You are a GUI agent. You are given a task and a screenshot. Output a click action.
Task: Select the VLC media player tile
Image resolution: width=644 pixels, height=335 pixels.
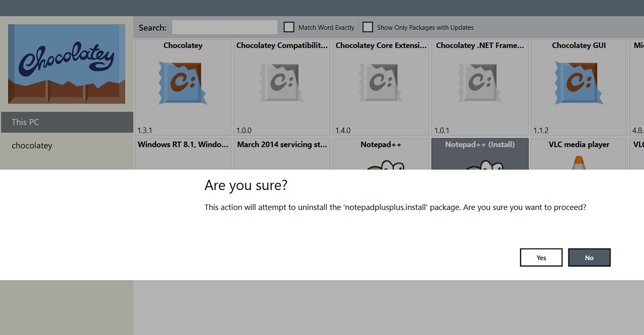click(x=578, y=154)
